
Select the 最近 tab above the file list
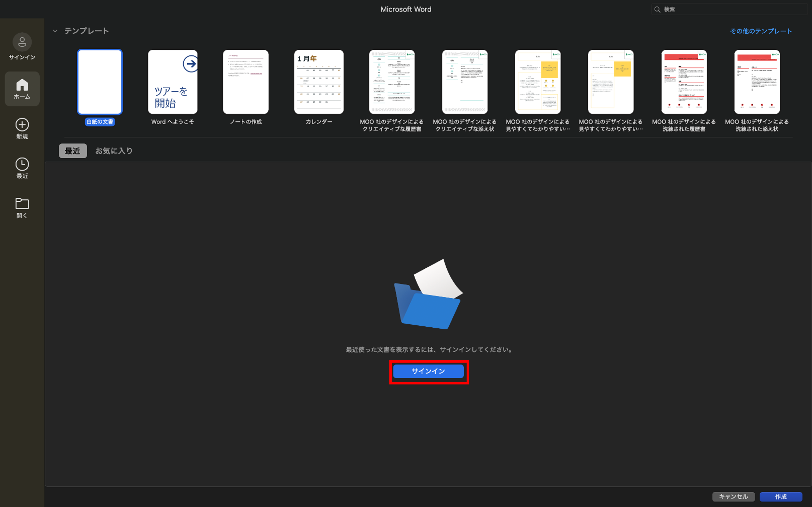pyautogui.click(x=73, y=151)
